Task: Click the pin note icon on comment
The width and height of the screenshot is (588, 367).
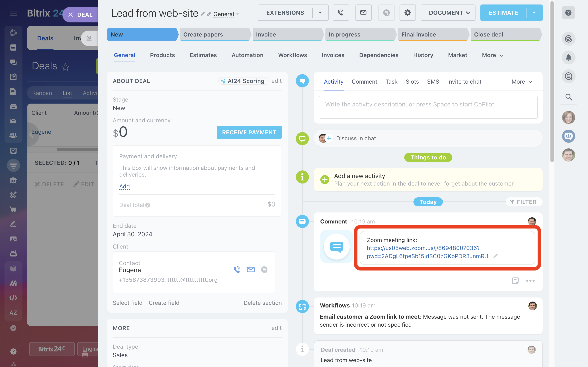Action: [515, 281]
